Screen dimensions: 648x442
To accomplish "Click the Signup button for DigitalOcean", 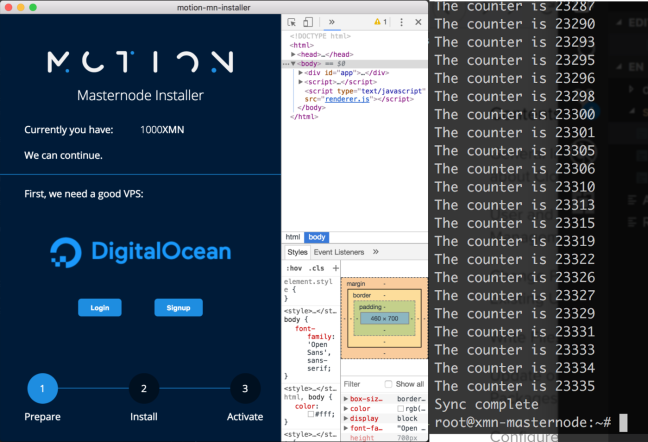I will (179, 308).
